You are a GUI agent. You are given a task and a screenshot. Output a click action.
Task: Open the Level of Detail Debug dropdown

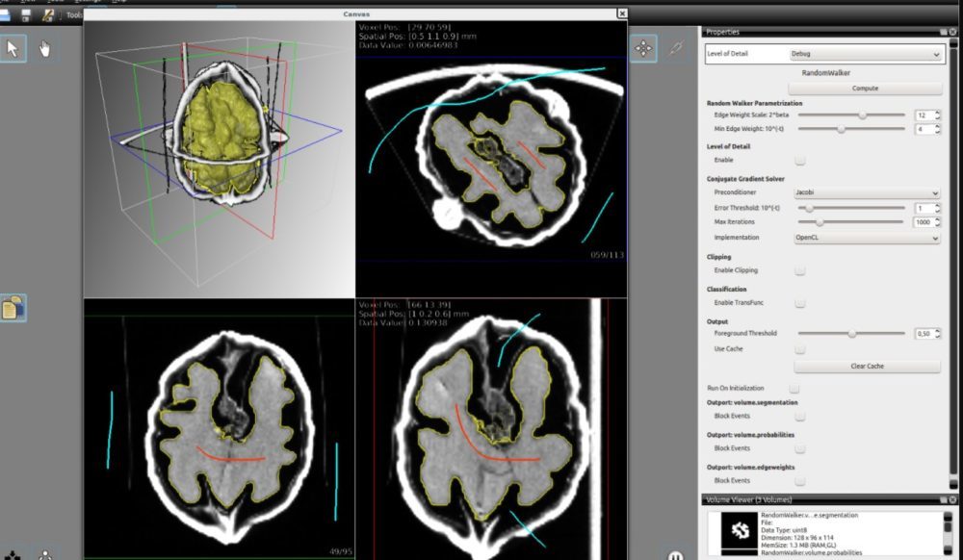(864, 55)
